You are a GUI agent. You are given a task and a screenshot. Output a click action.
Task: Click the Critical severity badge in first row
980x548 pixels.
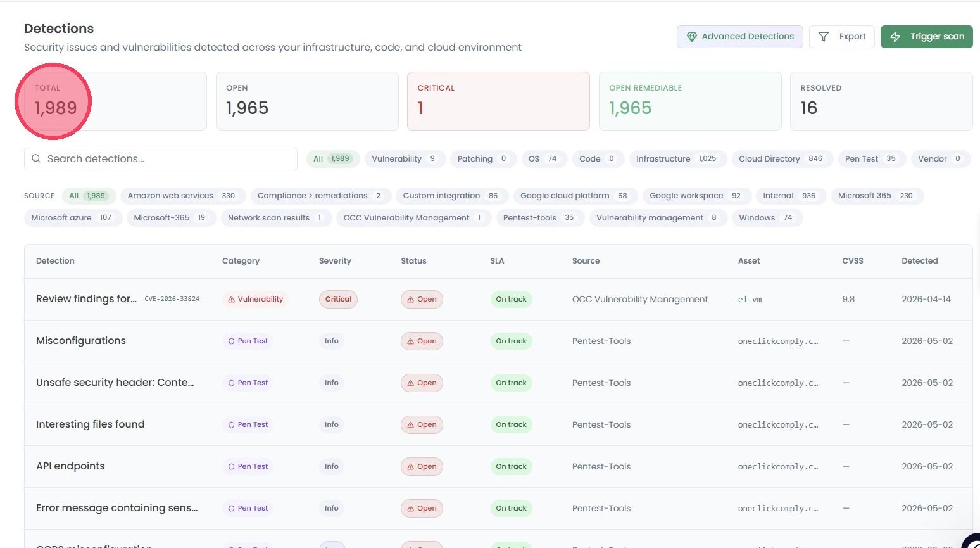click(338, 299)
